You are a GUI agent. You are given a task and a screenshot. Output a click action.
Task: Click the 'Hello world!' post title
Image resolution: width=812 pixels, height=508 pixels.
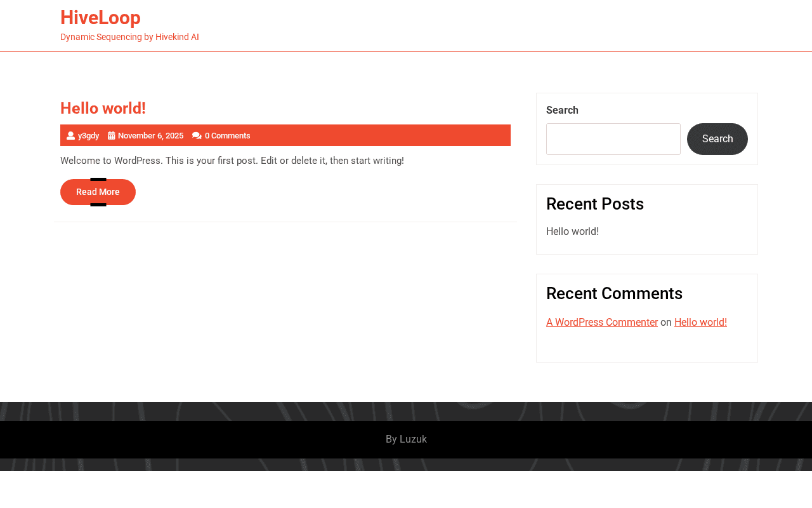click(x=103, y=109)
